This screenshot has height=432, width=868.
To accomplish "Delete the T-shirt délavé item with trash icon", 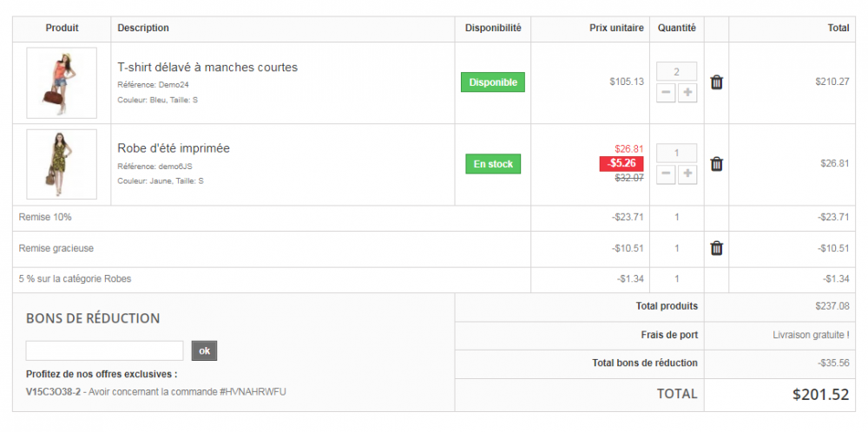I will point(716,82).
